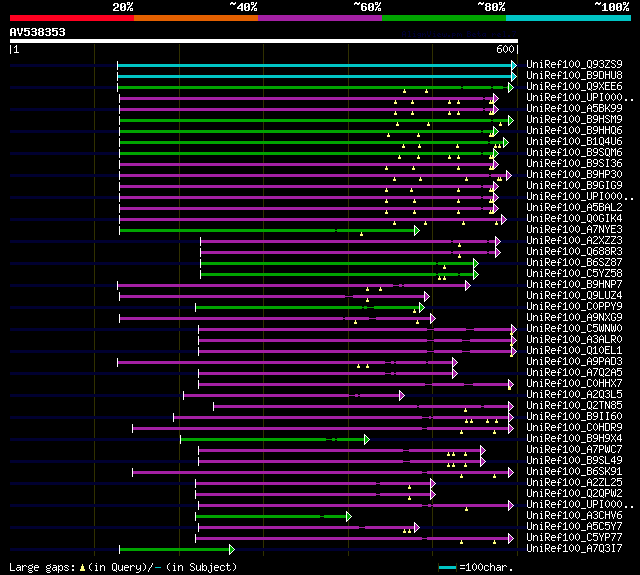
Task: Click the orange ~40% identity legend segment
Action: [196, 18]
